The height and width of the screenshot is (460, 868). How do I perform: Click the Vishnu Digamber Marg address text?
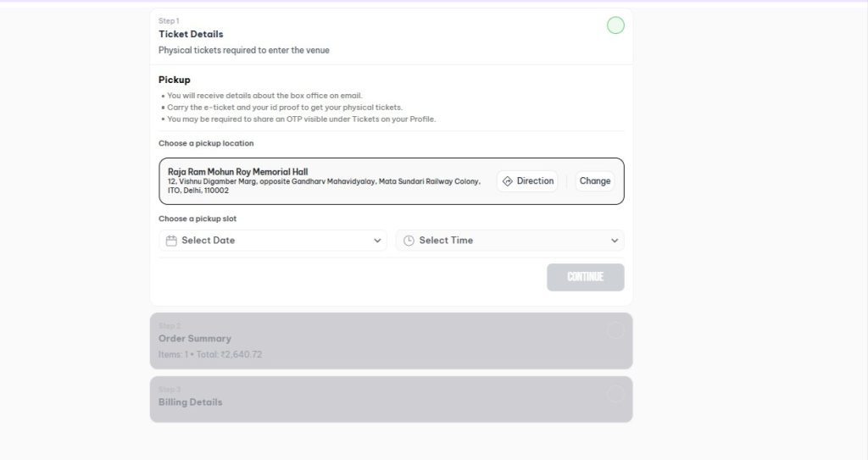point(324,181)
